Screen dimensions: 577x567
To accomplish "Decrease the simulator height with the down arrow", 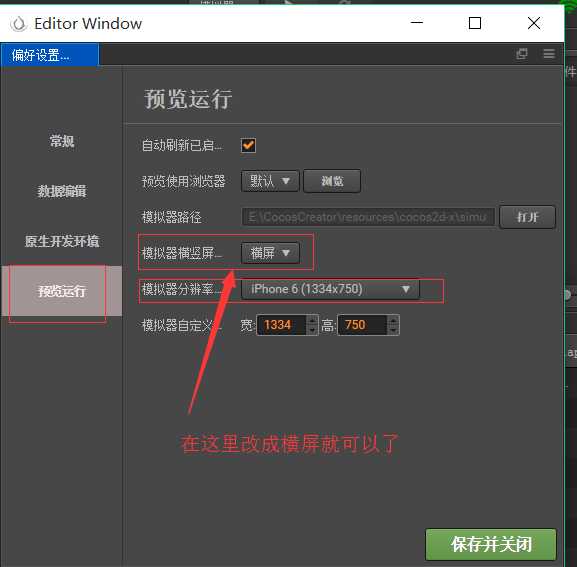I will pyautogui.click(x=393, y=330).
